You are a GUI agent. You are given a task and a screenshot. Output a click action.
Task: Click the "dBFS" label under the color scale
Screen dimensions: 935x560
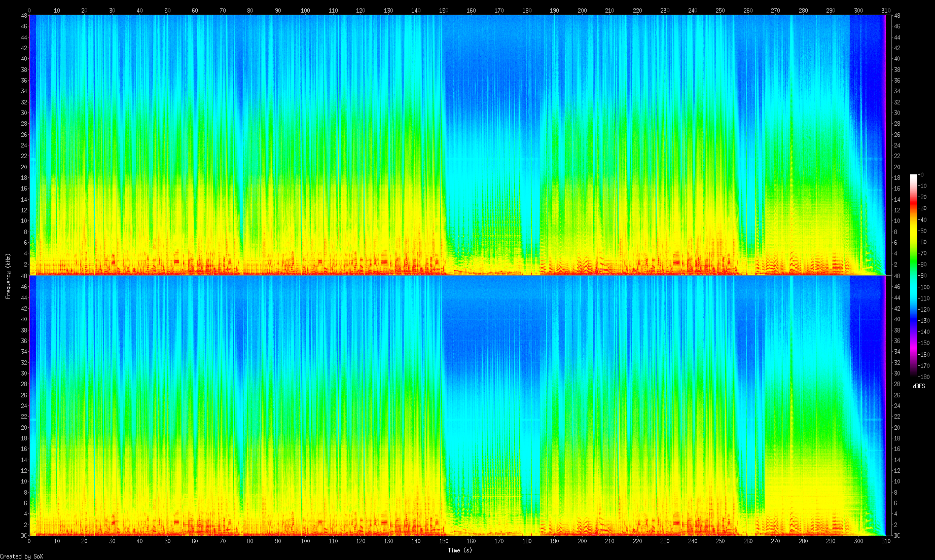919,386
